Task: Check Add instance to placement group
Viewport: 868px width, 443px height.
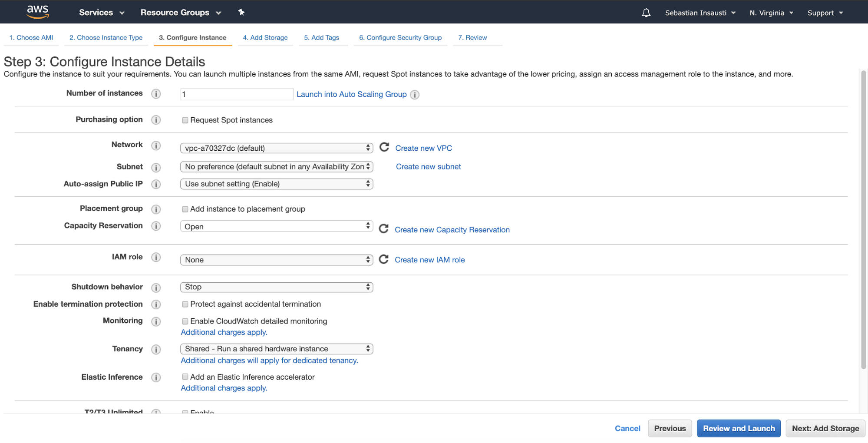Action: pos(185,209)
